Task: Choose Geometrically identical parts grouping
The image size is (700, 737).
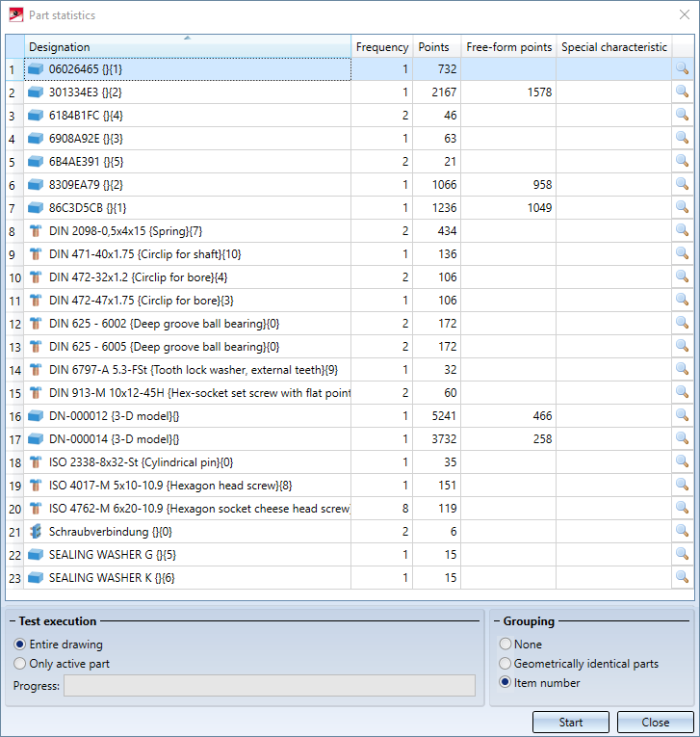Action: coord(506,664)
